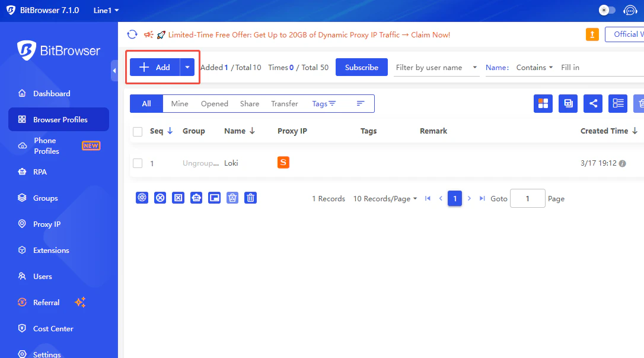Sort by Seq column arrow

coord(170,131)
